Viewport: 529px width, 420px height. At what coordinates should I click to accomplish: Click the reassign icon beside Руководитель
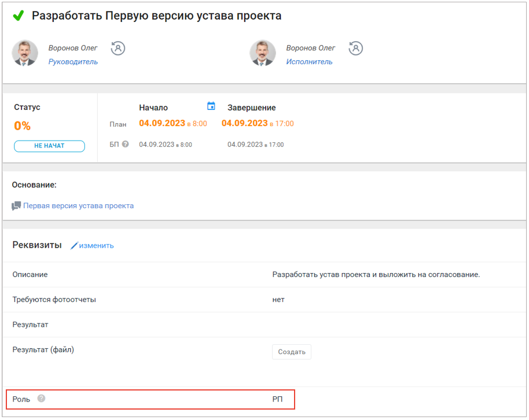point(118,48)
